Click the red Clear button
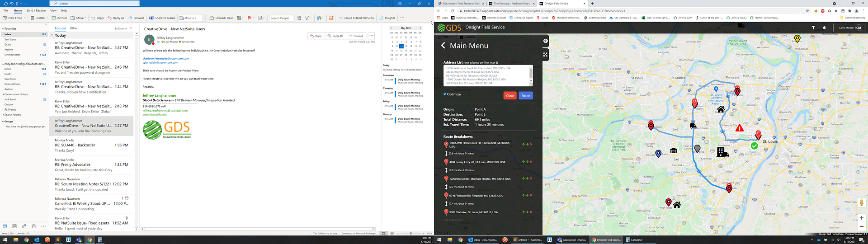The image size is (868, 244). (510, 95)
